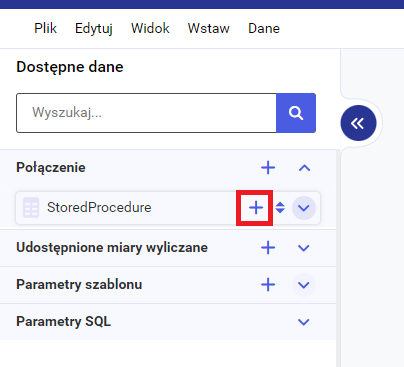This screenshot has width=404, height=367.
Task: Open the Plik menu
Action: click(x=45, y=28)
